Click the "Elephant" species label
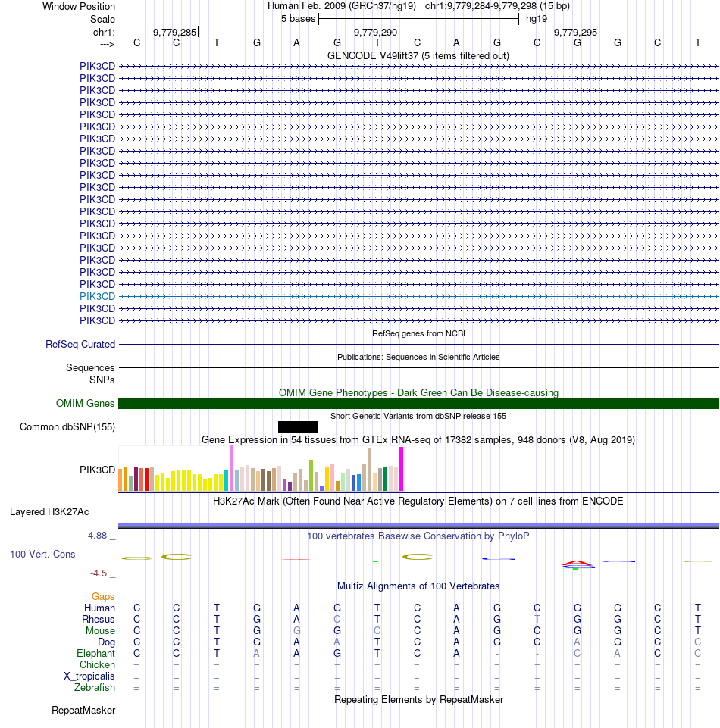Viewport: 720px width, 728px height. (x=95, y=653)
